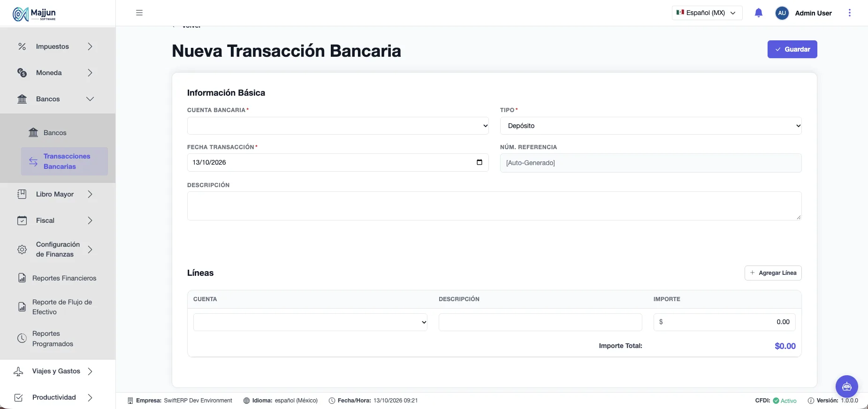Screen dimensions: 868x409
Task: Open the Cuenta dropdown in the Líneas table
Action: tap(310, 322)
